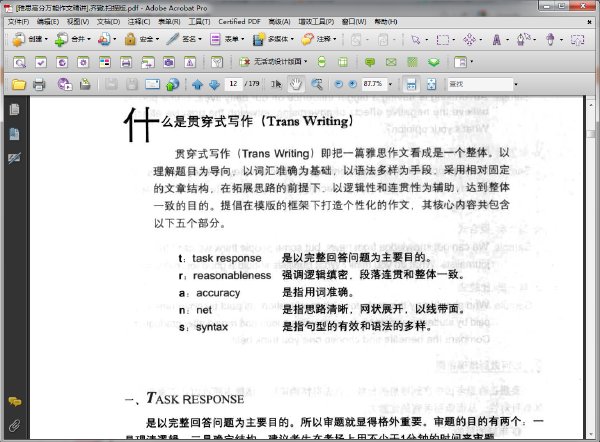Image resolution: width=600 pixels, height=442 pixels.
Task: Open the inspector magnifier icon in second toolbar
Action: pyautogui.click(x=19, y=62)
